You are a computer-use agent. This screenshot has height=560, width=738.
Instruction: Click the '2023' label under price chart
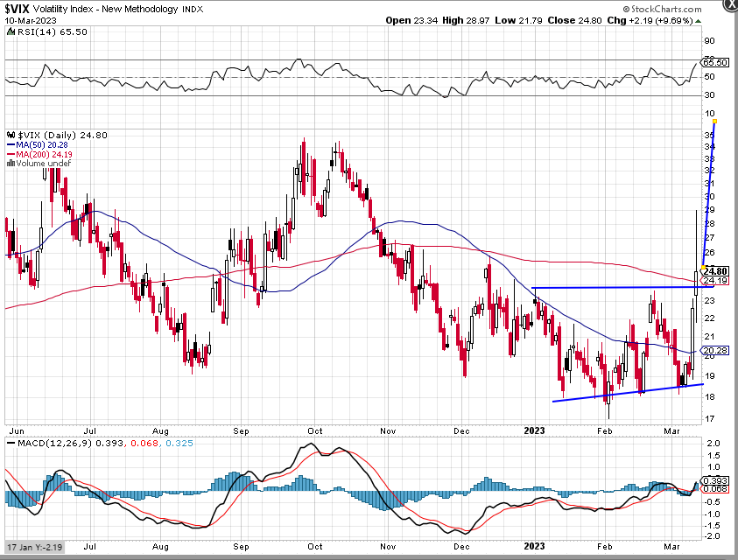tap(534, 430)
